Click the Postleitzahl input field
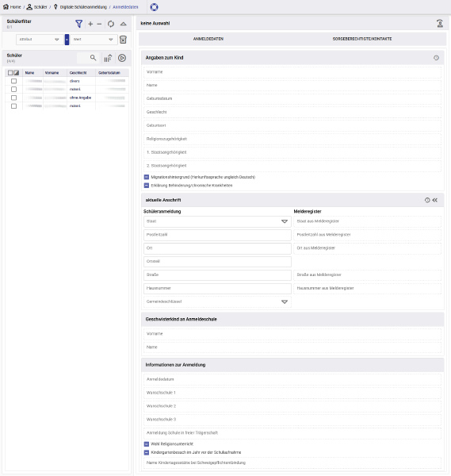451x476 pixels. [x=217, y=235]
